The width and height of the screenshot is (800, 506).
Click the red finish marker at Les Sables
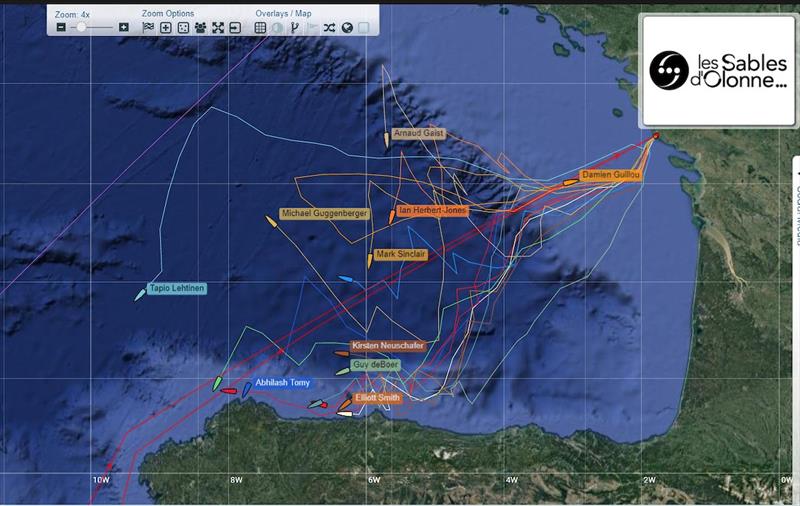click(x=655, y=136)
